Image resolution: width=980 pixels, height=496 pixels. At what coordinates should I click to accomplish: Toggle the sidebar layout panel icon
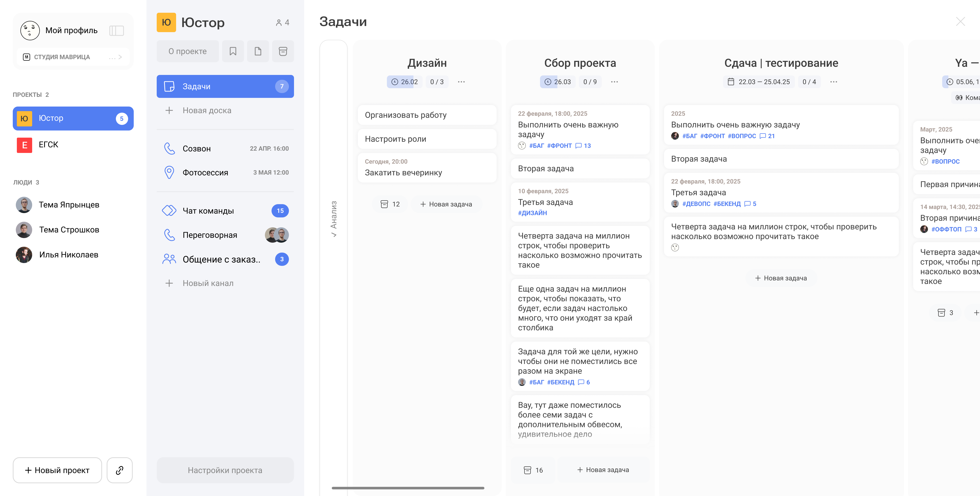tap(116, 30)
